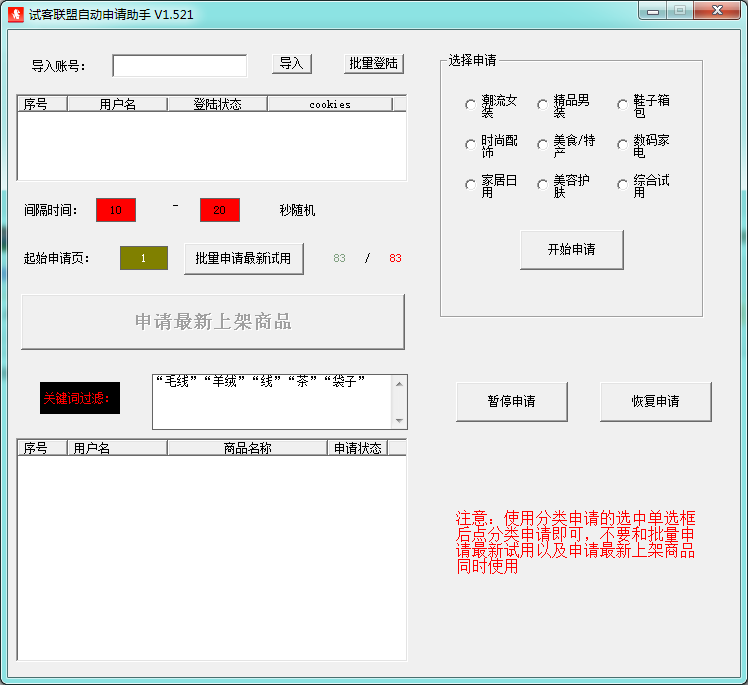
Task: Click the 恢复申请 button
Action: (655, 401)
